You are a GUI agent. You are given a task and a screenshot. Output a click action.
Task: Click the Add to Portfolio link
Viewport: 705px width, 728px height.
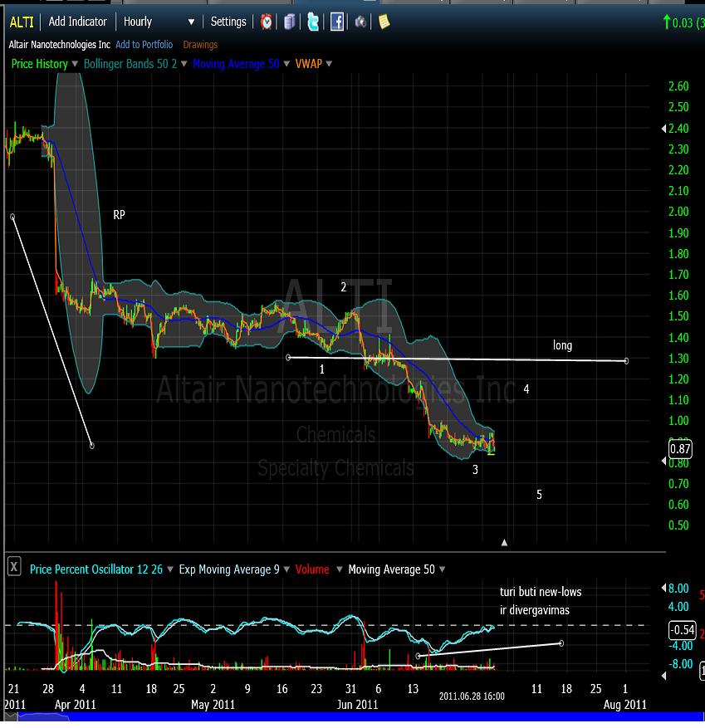[x=144, y=45]
